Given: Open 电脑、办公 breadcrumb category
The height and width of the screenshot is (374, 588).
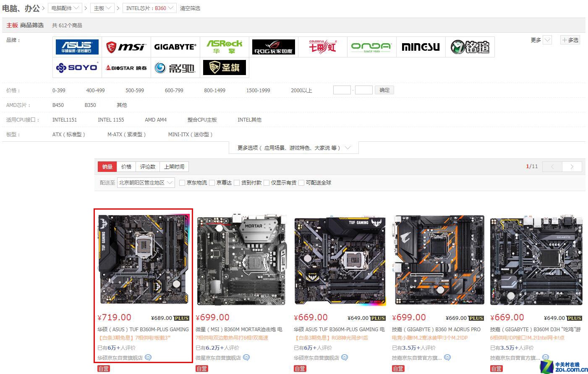Looking at the screenshot, I should [21, 8].
